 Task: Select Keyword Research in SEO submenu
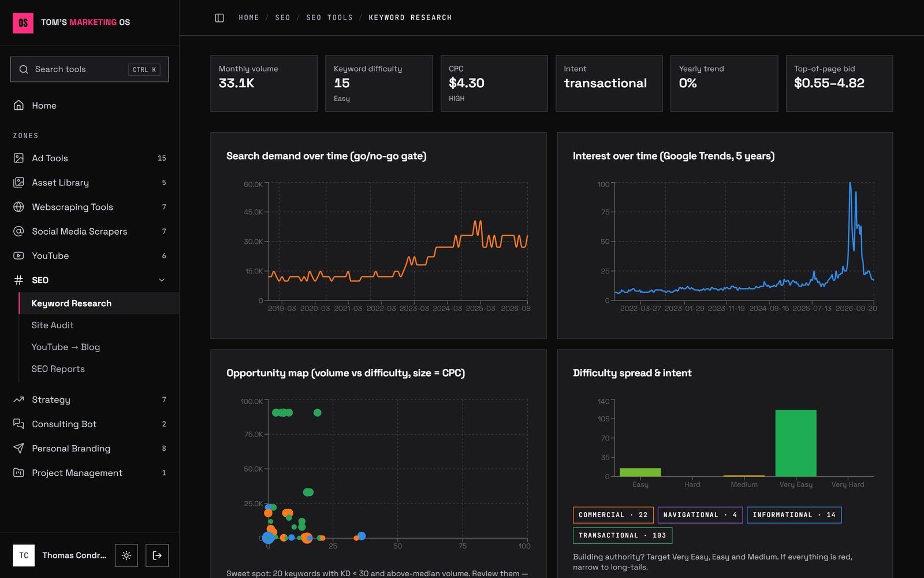pos(99,303)
